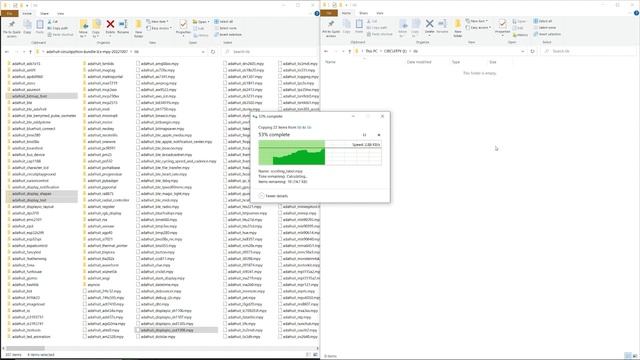This screenshot has height=360, width=640.
Task: Click Select none in left window ribbon
Action: [x=225, y=28]
